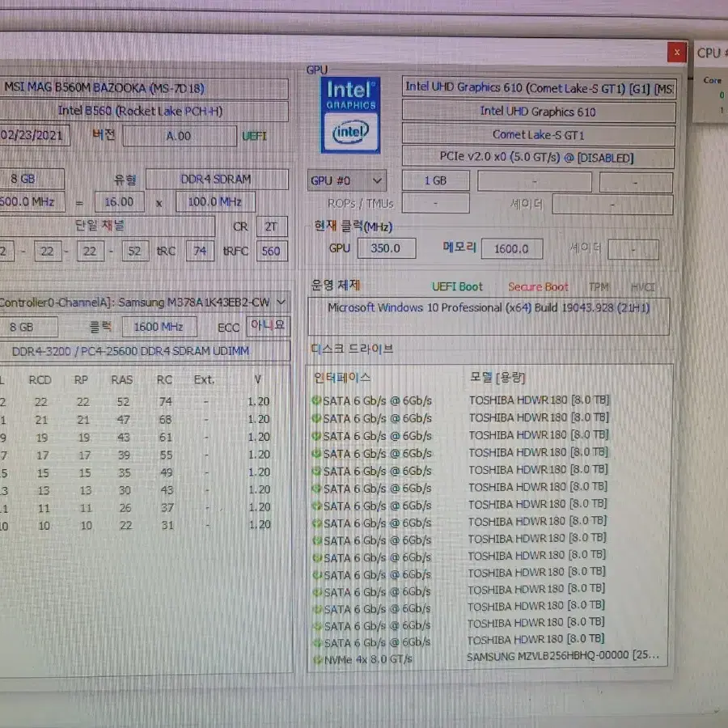
Task: Expand the Samsung M378A1K43EB2-CW module dropdown
Action: [x=281, y=303]
